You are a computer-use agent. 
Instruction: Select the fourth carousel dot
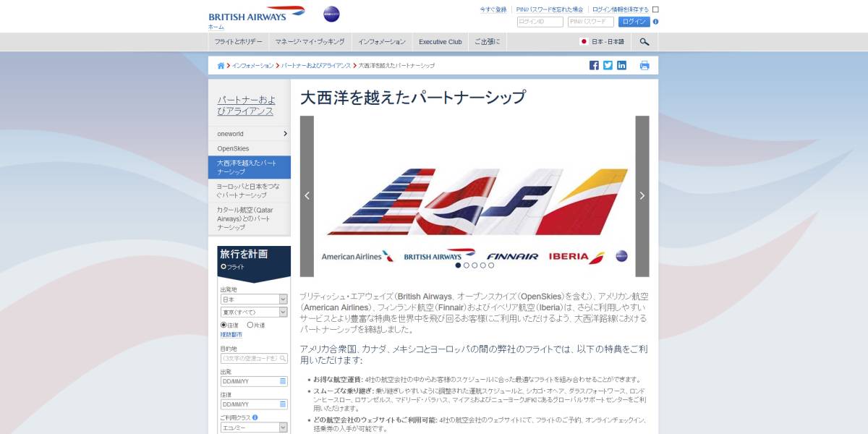tap(483, 265)
